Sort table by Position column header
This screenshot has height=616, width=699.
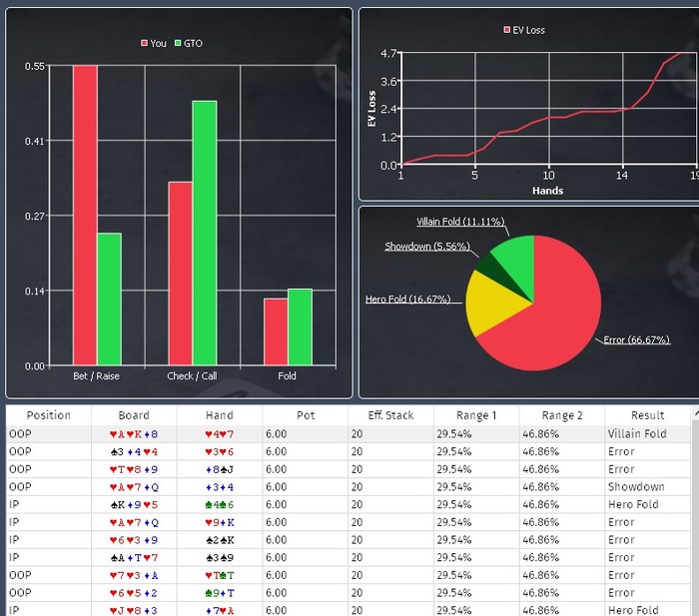[49, 415]
